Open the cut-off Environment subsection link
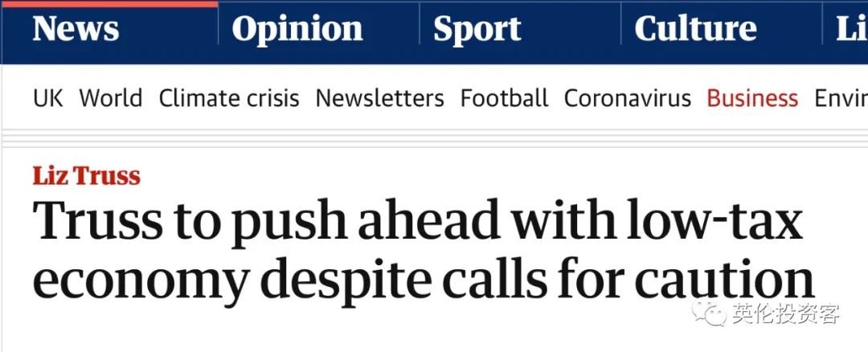 (841, 98)
